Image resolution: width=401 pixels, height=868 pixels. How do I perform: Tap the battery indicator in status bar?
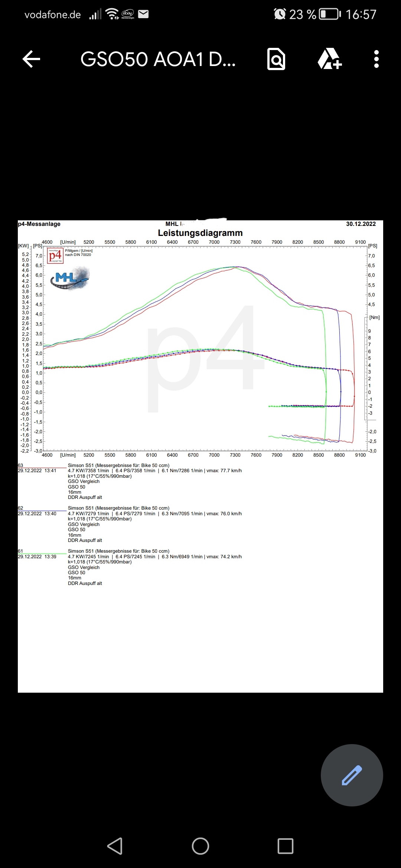(x=330, y=14)
